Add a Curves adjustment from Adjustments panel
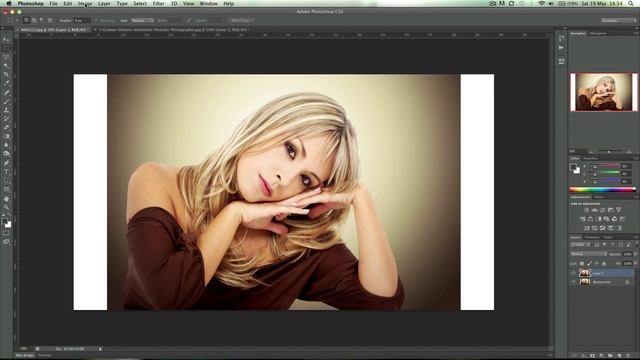The height and width of the screenshot is (360, 640). pos(603,210)
